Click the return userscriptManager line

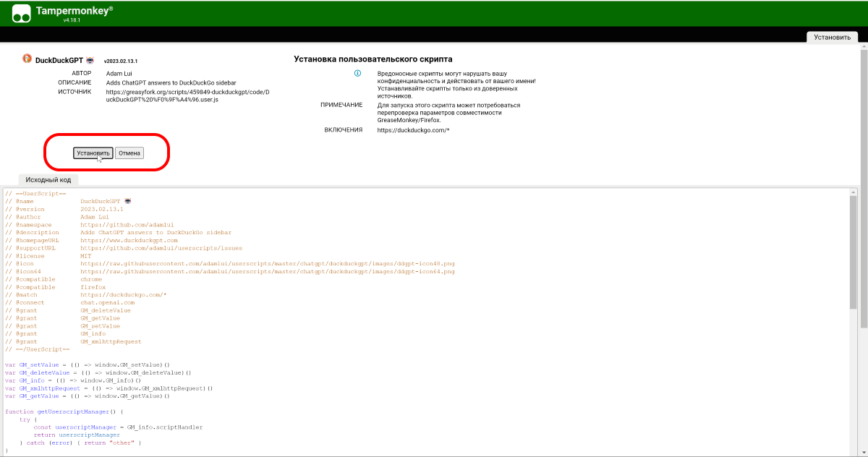77,435
